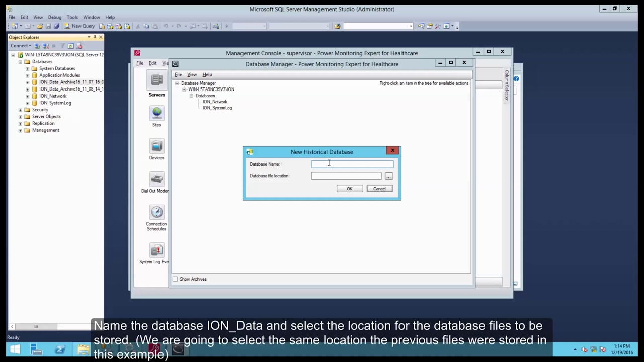Select ION_Network database in Object Explorer
This screenshot has height=362, width=644.
[x=53, y=96]
